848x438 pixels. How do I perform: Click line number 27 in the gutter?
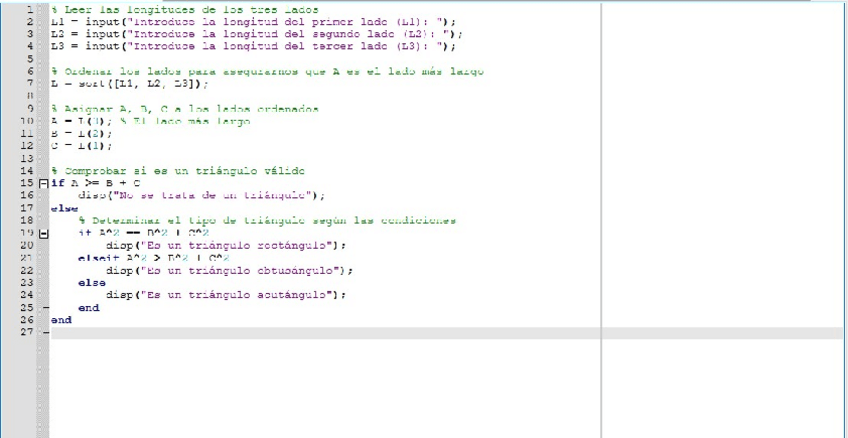pyautogui.click(x=27, y=333)
